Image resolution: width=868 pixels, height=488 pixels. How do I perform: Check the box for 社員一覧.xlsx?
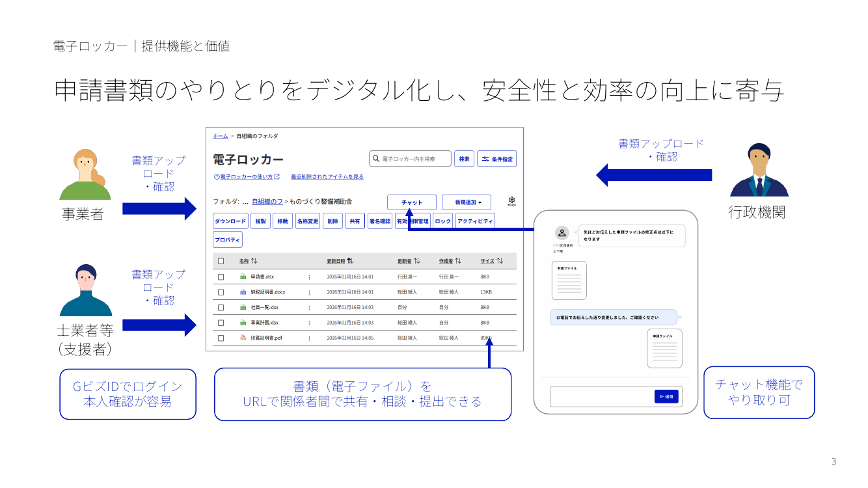[x=221, y=307]
